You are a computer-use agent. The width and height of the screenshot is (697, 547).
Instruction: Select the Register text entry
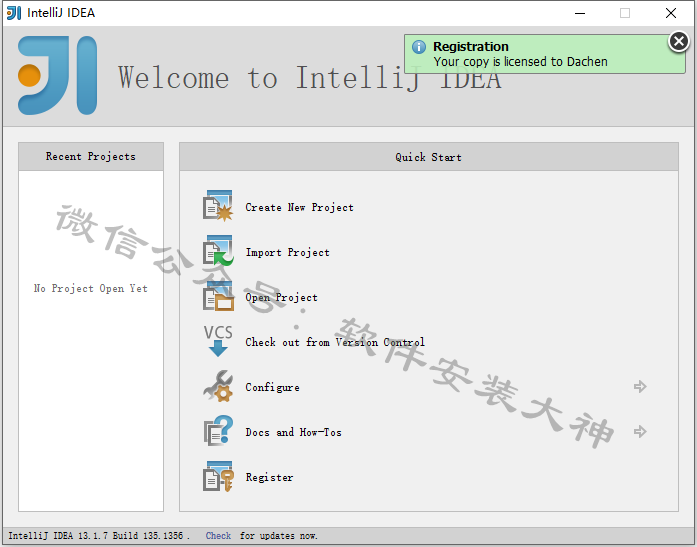click(x=269, y=478)
